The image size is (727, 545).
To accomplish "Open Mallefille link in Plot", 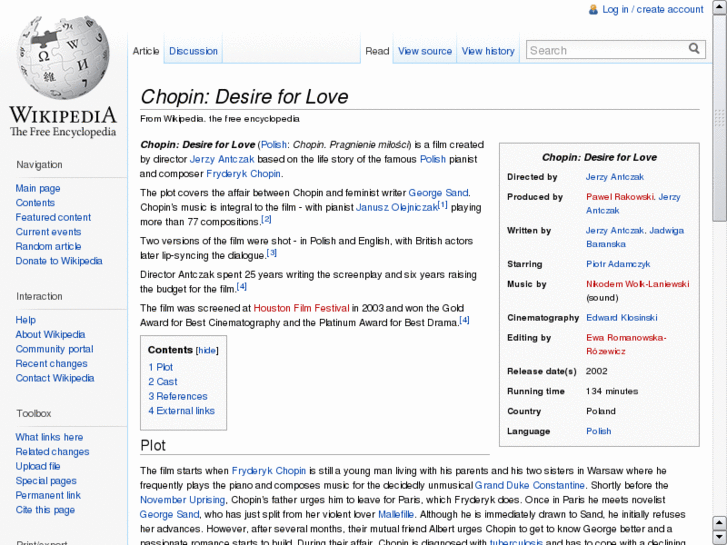I will point(396,514).
